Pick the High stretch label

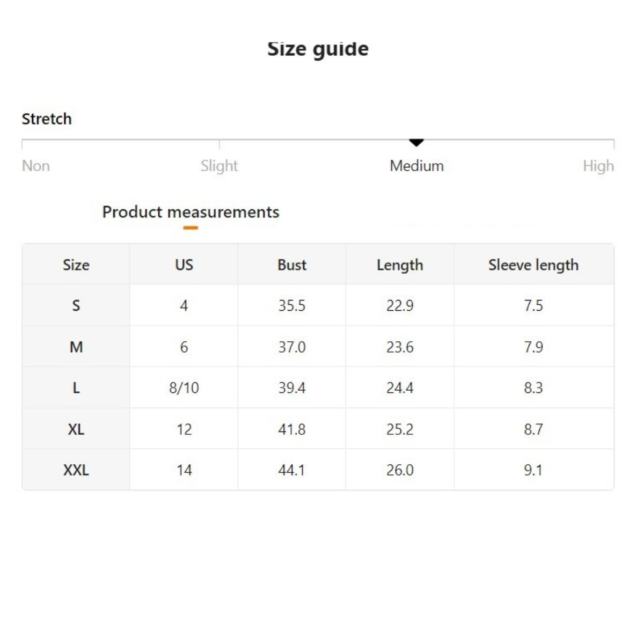tap(598, 166)
